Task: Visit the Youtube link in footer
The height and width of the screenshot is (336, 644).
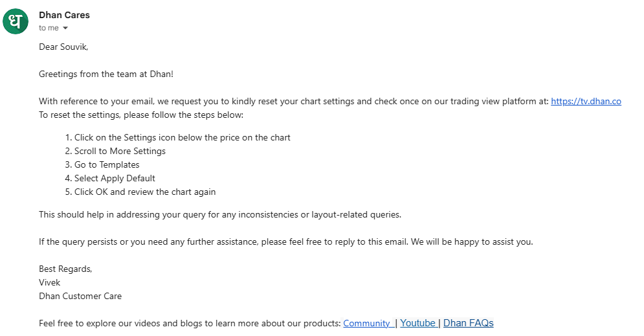Action: pyautogui.click(x=417, y=323)
